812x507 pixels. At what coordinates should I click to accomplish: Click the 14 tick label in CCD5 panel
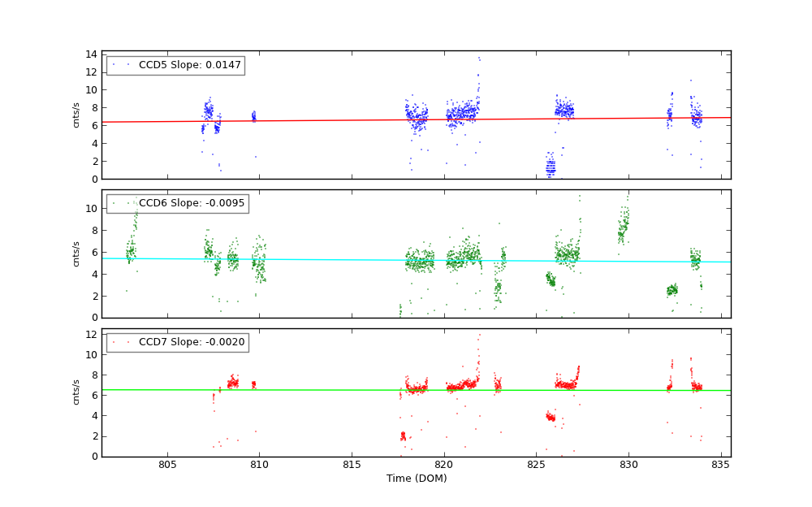[x=93, y=54]
